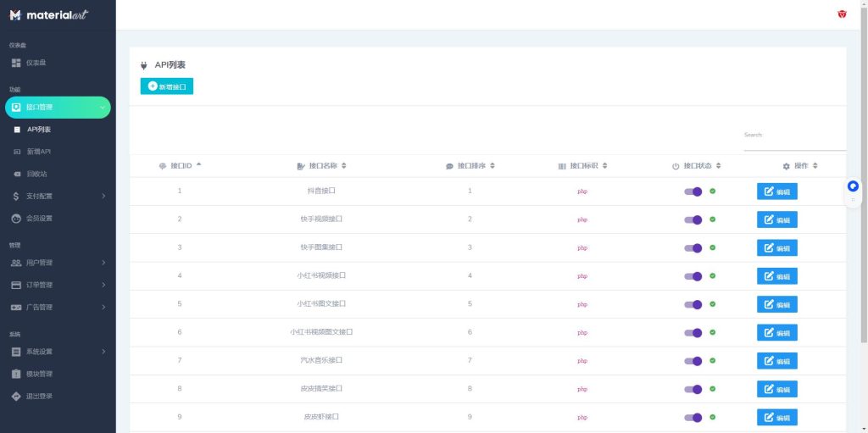
Task: Disable the 小红书视频接口 switch
Action: (x=693, y=276)
